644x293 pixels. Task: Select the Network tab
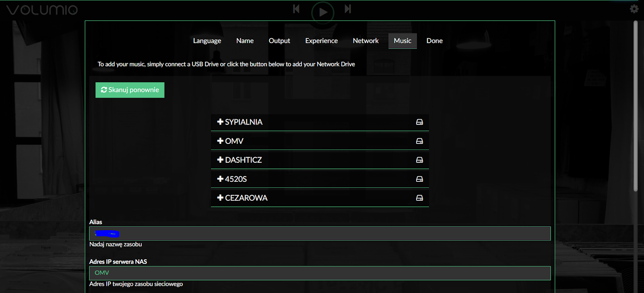[365, 41]
